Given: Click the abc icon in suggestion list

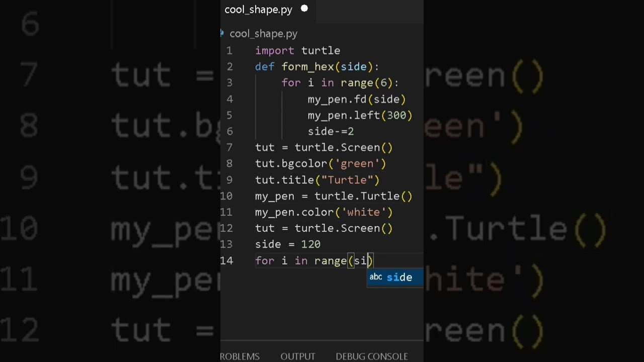Looking at the screenshot, I should 376,277.
